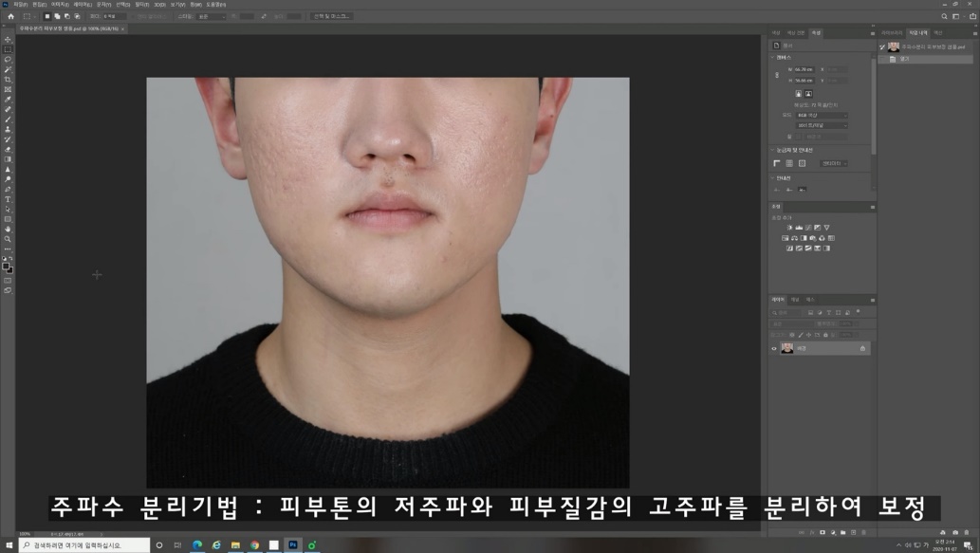
Task: Click the foreground color swatch
Action: pyautogui.click(x=6, y=267)
